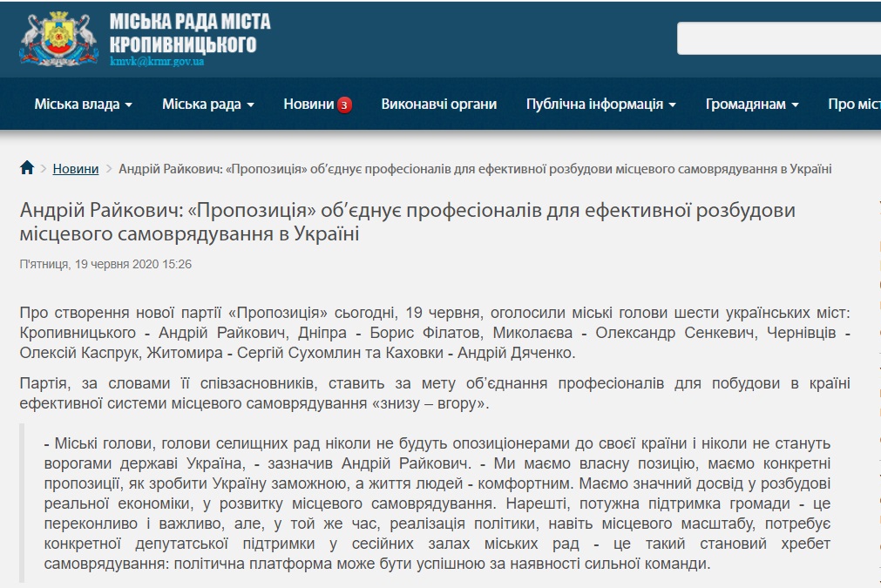Click the search input field in header

click(x=779, y=38)
